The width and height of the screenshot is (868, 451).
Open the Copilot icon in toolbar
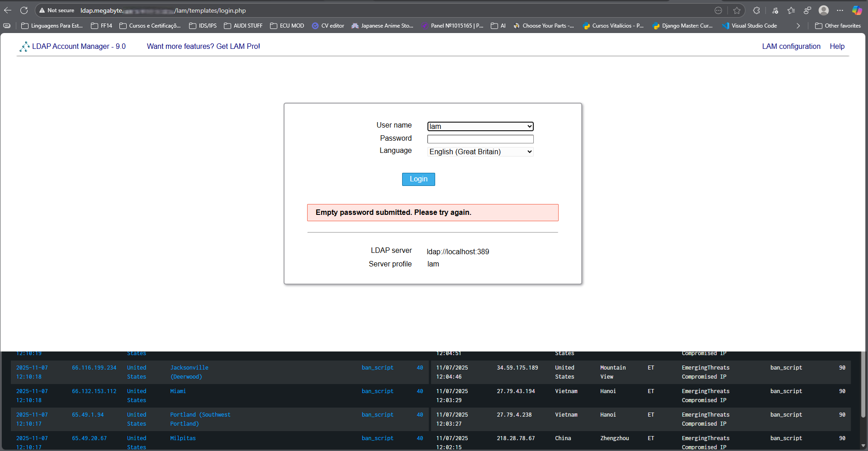click(x=857, y=10)
